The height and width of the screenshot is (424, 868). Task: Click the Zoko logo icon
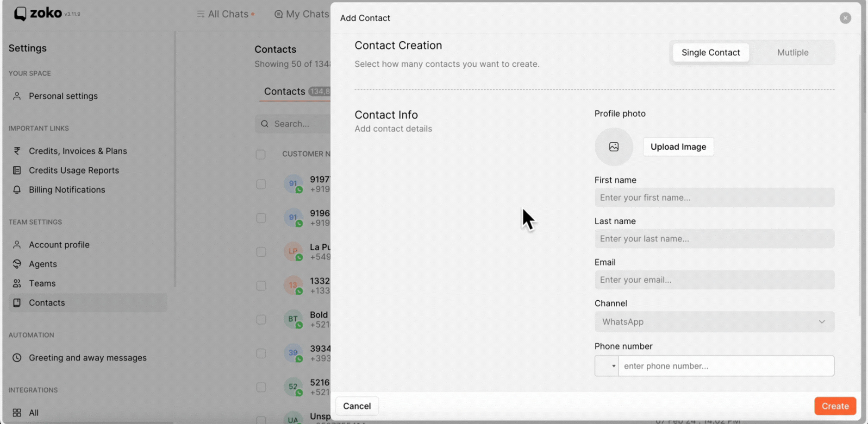pyautogui.click(x=20, y=13)
